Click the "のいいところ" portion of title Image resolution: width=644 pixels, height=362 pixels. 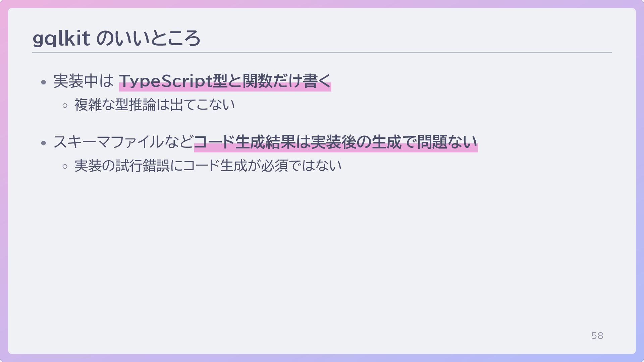tap(149, 38)
